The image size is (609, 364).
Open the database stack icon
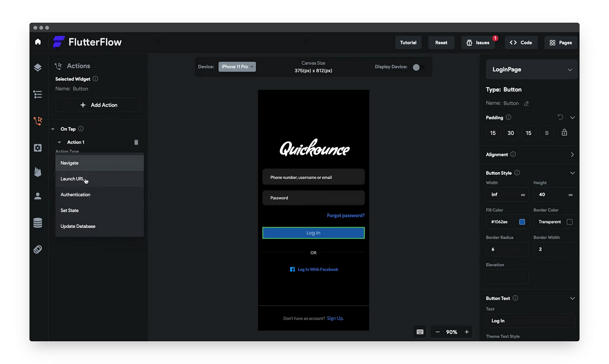(x=38, y=223)
